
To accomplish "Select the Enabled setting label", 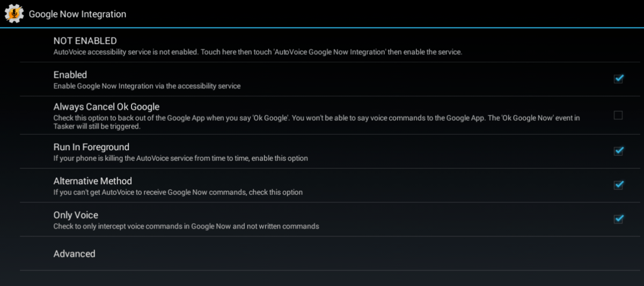I will tap(70, 75).
